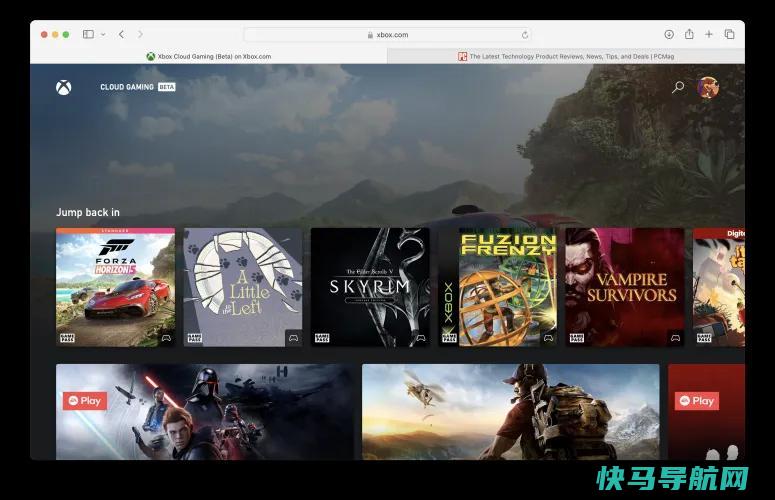Click controller icon on Forza Horizon 5 tile

(166, 338)
